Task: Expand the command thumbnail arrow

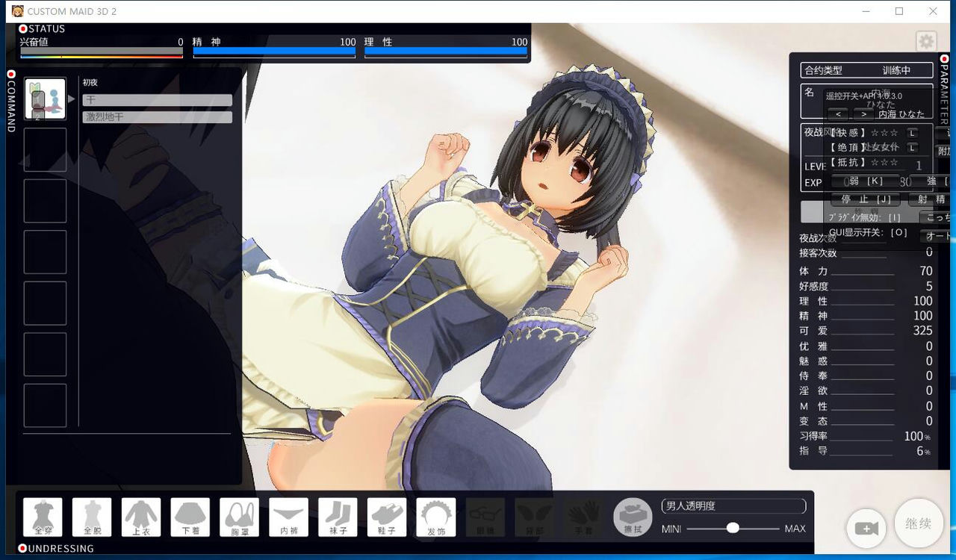Action: pos(71,98)
